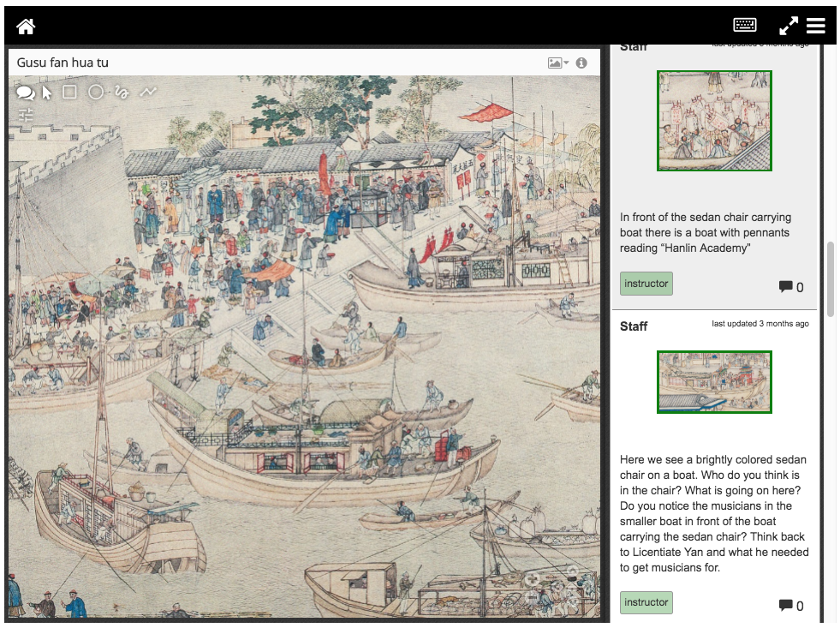Click the annotation panel scrollbar handle
This screenshot has width=840, height=628.
[x=831, y=279]
